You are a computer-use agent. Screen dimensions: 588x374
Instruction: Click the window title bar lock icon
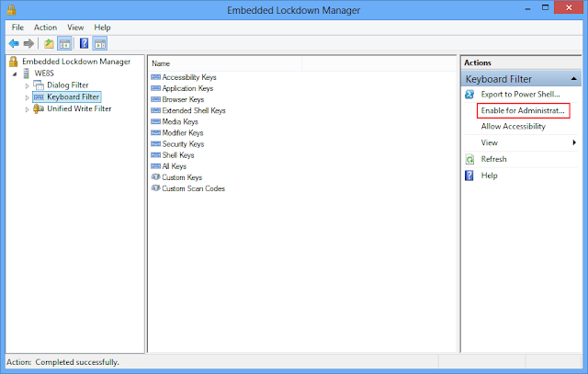point(11,9)
